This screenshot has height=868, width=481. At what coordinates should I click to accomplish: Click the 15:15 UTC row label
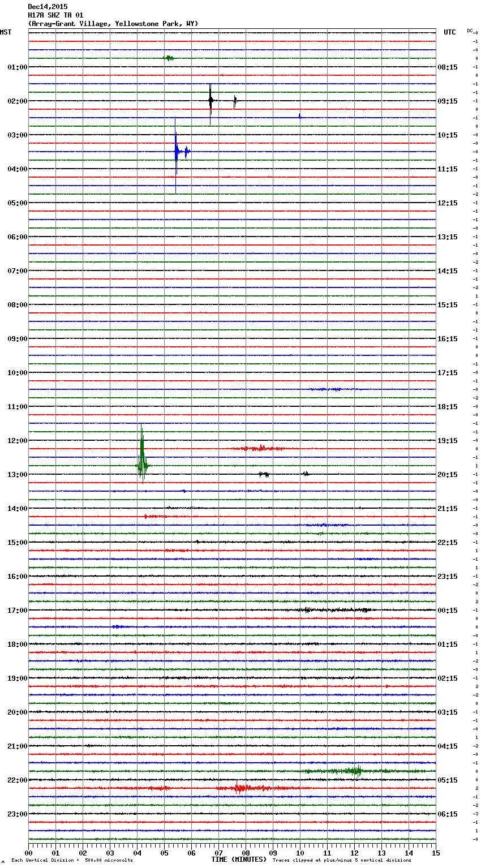pyautogui.click(x=448, y=305)
